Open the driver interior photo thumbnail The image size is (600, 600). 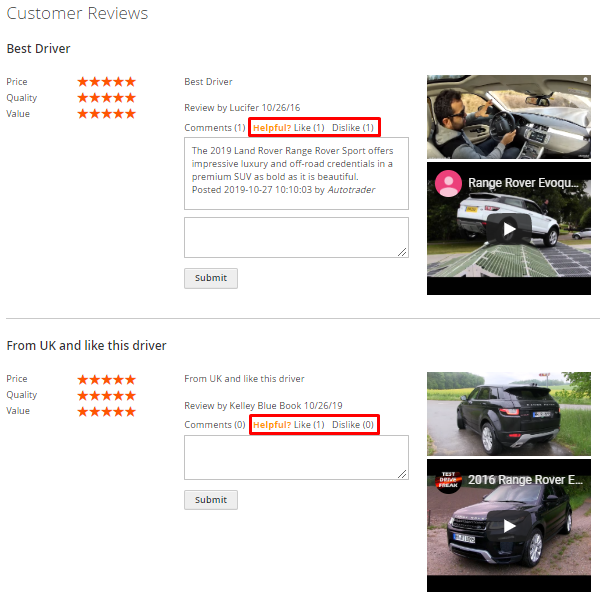pos(509,117)
